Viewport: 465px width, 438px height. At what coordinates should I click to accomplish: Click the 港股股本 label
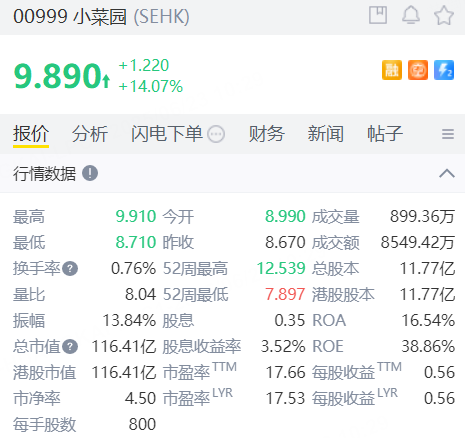coord(343,295)
